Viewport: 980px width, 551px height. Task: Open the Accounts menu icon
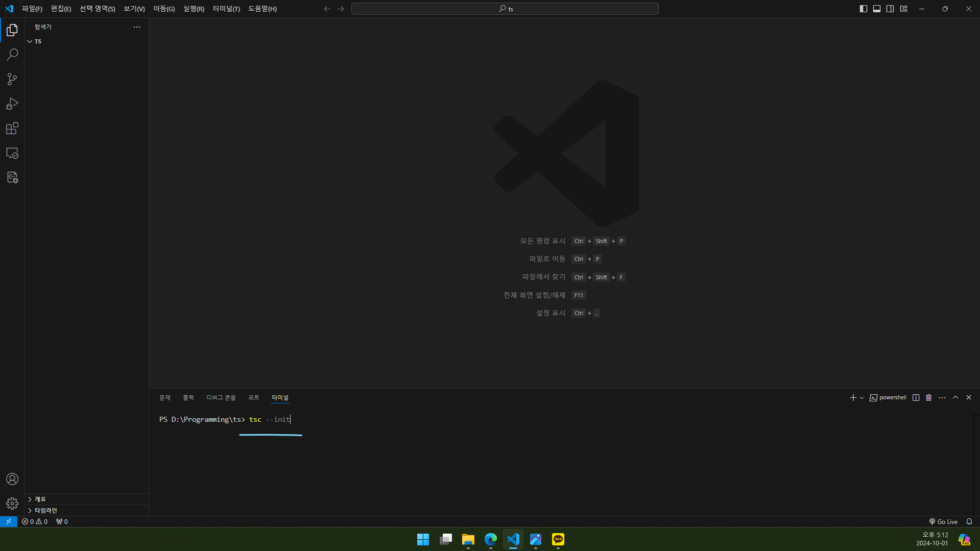point(12,479)
